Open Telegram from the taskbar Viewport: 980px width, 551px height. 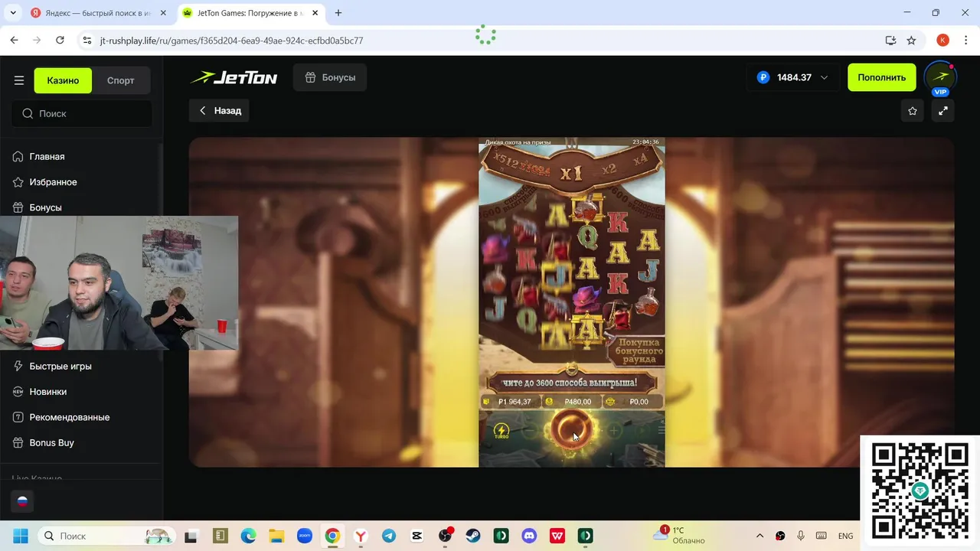[x=389, y=536]
